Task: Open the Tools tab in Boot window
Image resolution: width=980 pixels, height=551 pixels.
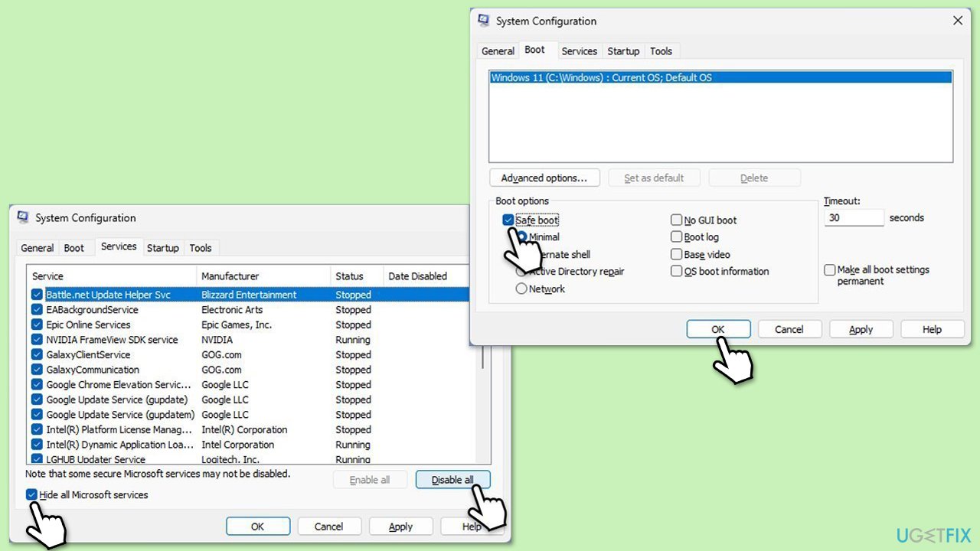Action: (661, 51)
